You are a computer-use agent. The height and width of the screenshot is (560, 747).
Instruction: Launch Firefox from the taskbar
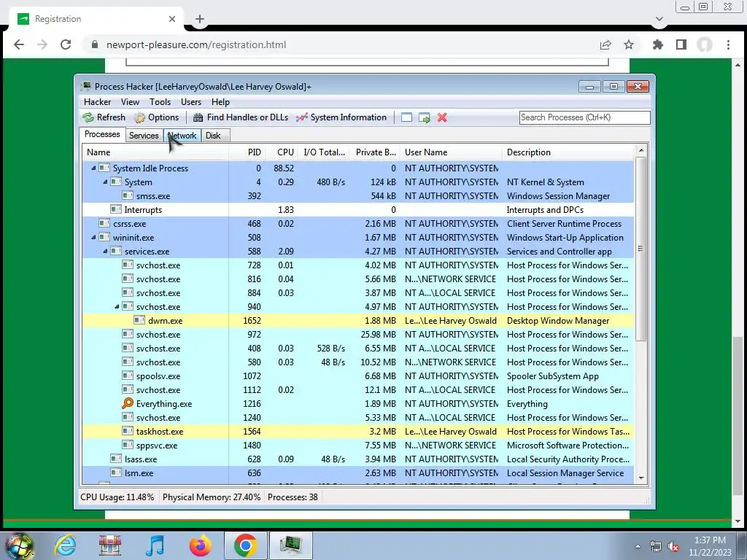(x=200, y=545)
